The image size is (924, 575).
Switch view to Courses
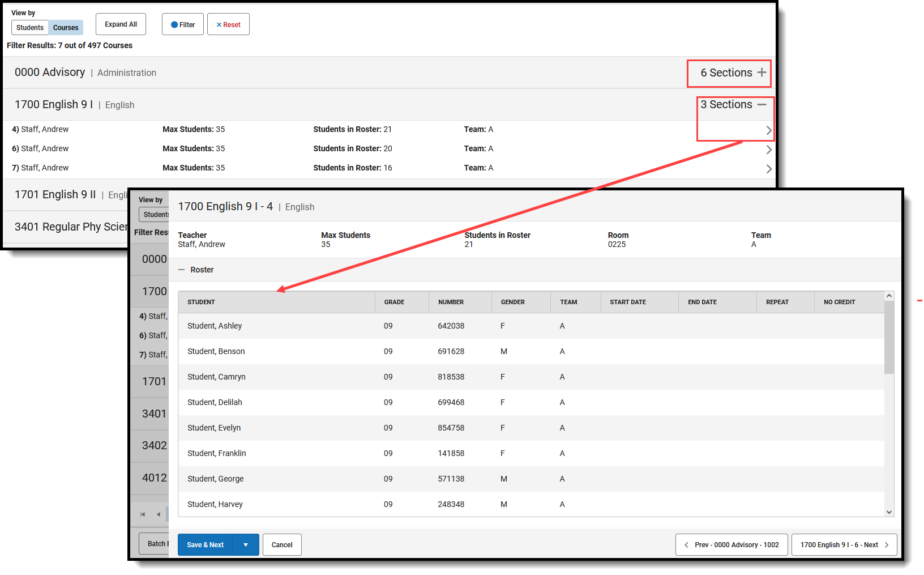(x=66, y=28)
